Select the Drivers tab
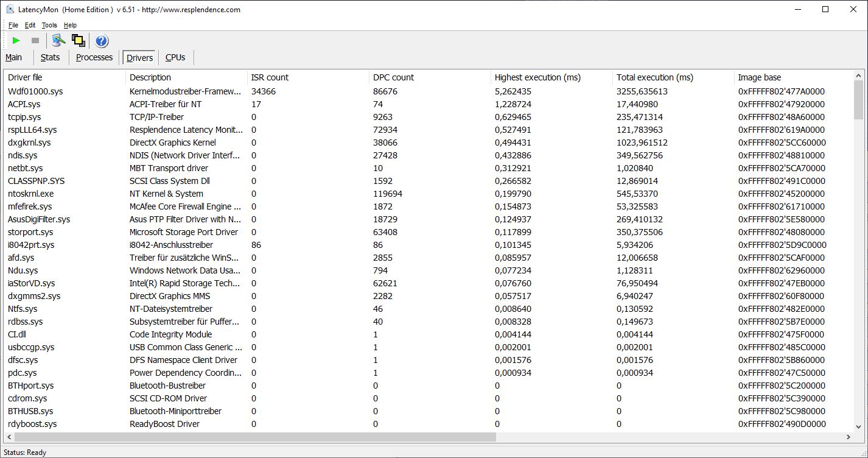This screenshot has height=458, width=868. point(139,58)
